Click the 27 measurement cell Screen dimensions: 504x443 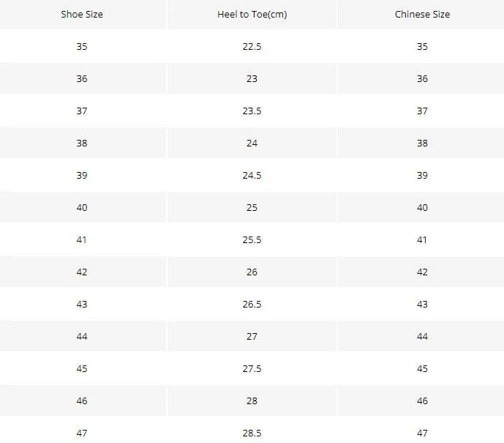pyautogui.click(x=252, y=336)
